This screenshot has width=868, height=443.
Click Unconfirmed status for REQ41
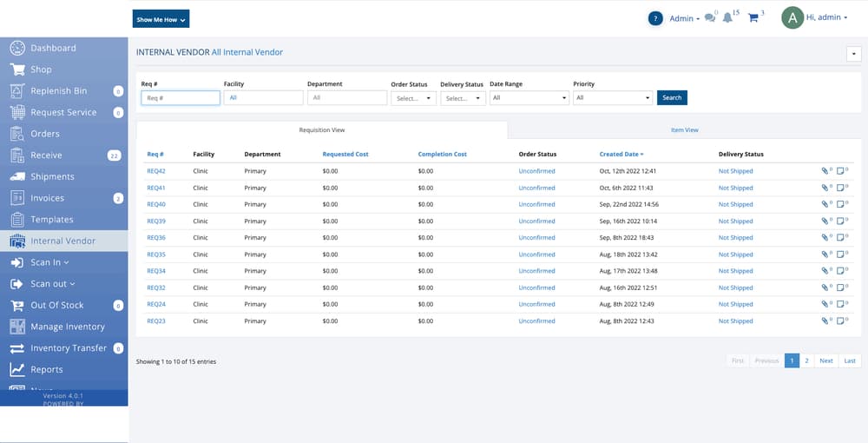click(536, 188)
